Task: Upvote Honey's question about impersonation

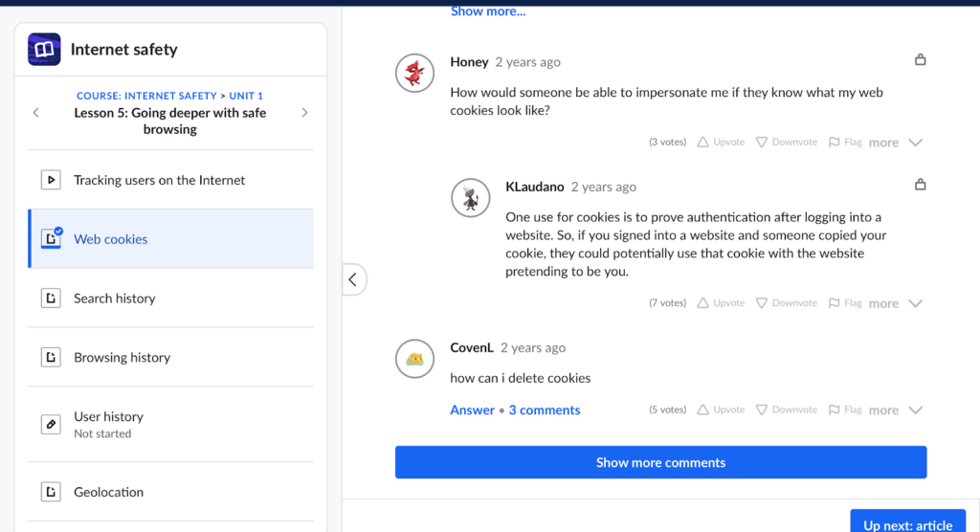Action: pos(720,142)
